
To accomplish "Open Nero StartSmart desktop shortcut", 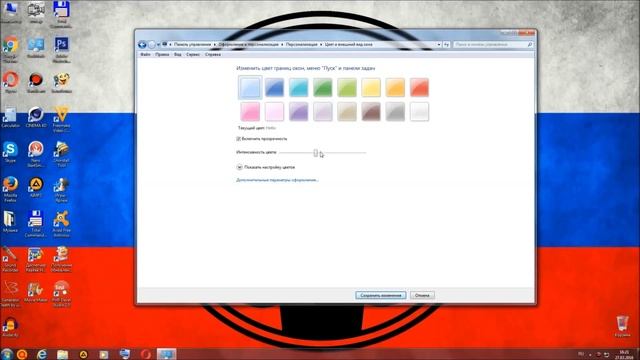I will coord(36,153).
